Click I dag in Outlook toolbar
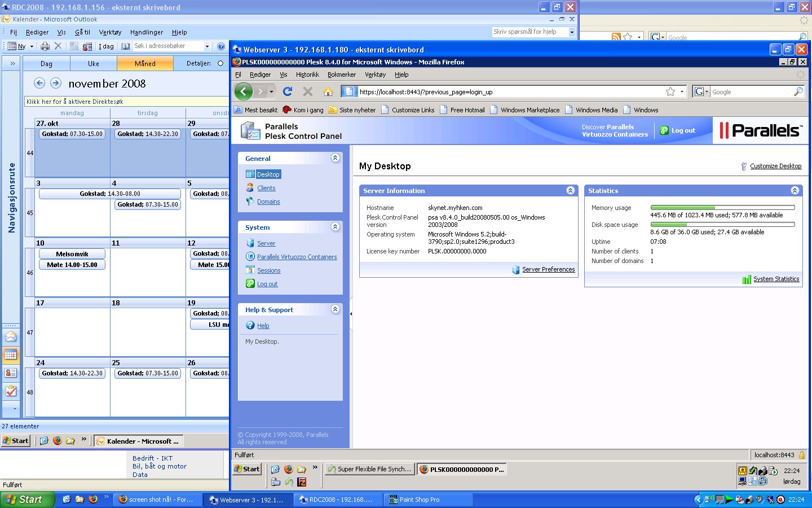This screenshot has width=812, height=508. [x=106, y=46]
